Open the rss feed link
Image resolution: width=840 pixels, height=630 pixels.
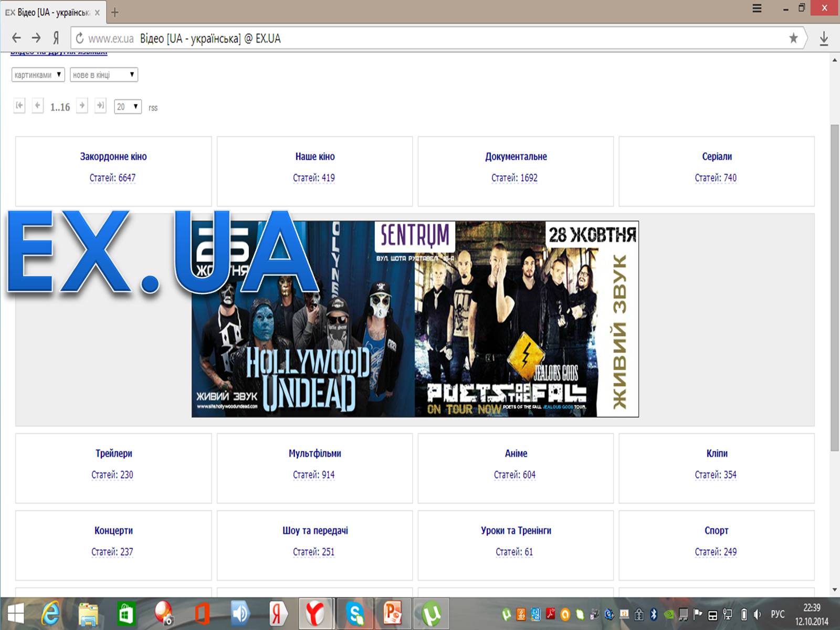coord(153,108)
